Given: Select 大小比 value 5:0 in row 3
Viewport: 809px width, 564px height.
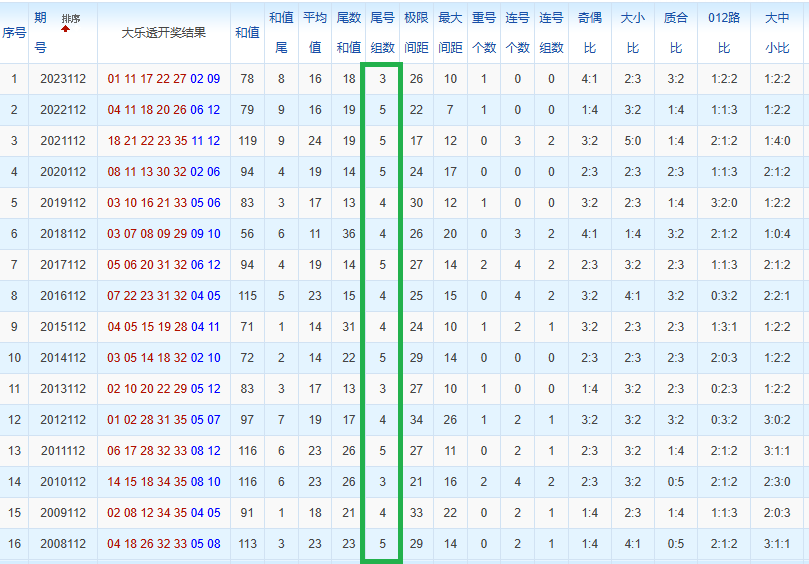Looking at the screenshot, I should [632, 141].
